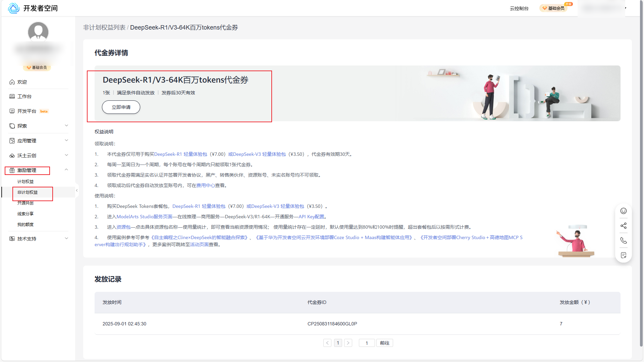644x362 pixels.
Task: Click the 工作台 workbench icon
Action: [x=12, y=96]
